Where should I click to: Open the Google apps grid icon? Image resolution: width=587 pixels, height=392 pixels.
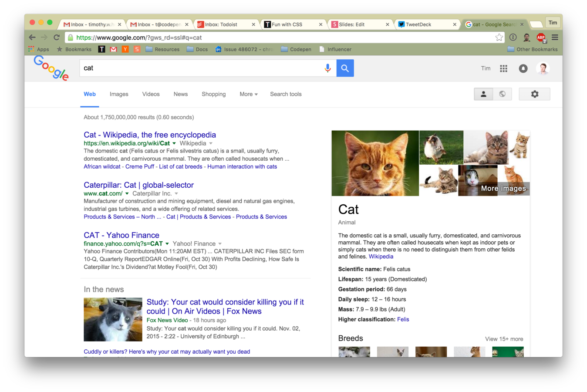tap(504, 68)
